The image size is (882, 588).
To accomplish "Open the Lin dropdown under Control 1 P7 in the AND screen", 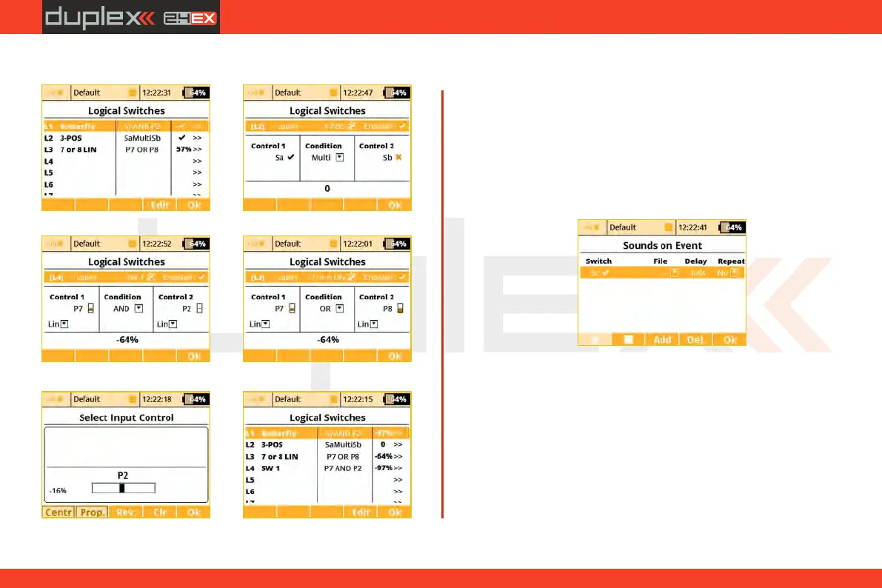I will click(64, 324).
